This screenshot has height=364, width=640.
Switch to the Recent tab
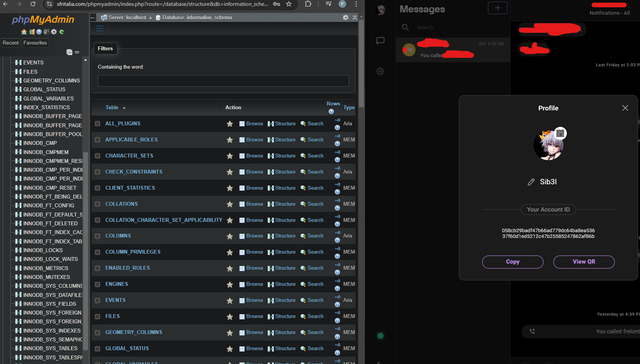(x=11, y=43)
